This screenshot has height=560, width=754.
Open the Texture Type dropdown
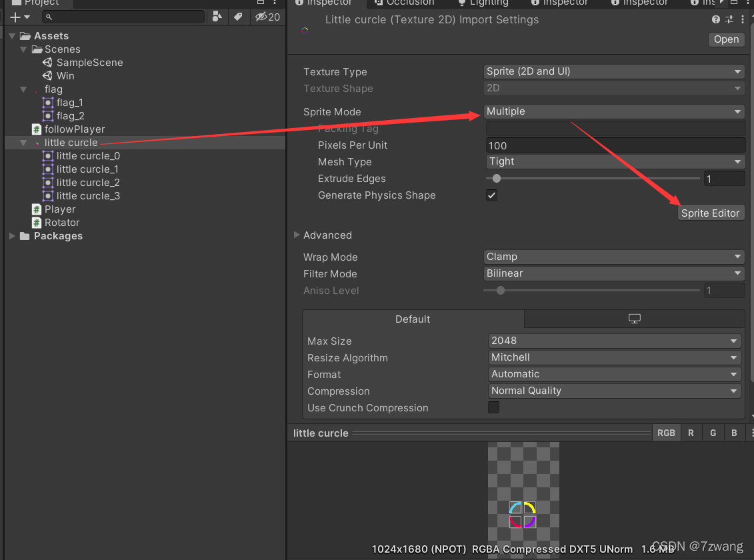pyautogui.click(x=614, y=71)
